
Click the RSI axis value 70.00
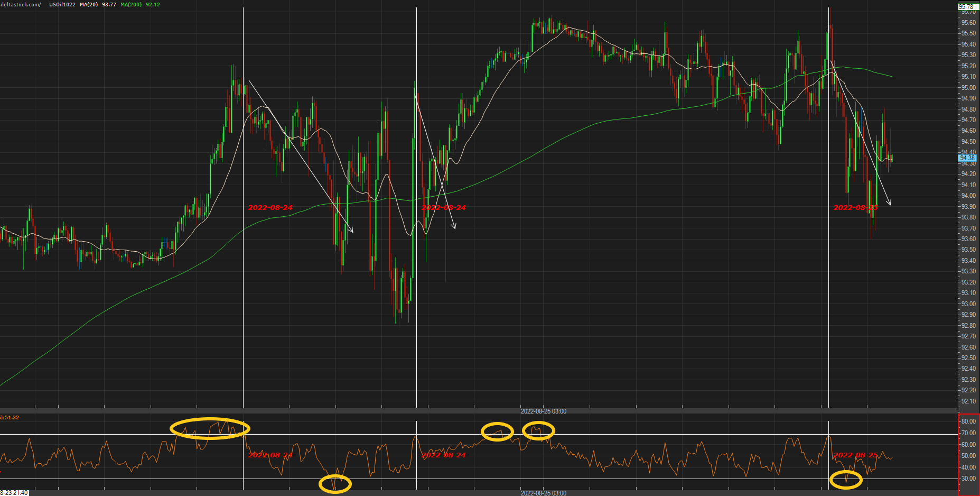pos(968,433)
